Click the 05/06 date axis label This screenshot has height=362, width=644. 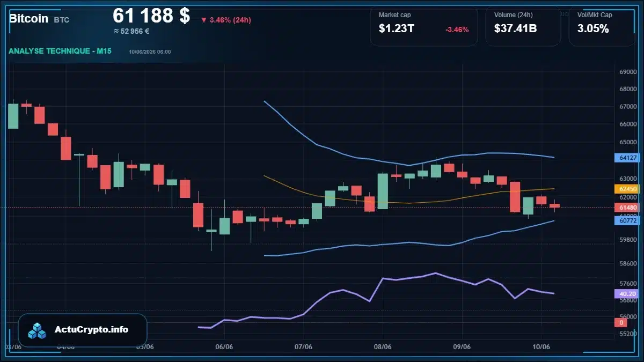(145, 346)
